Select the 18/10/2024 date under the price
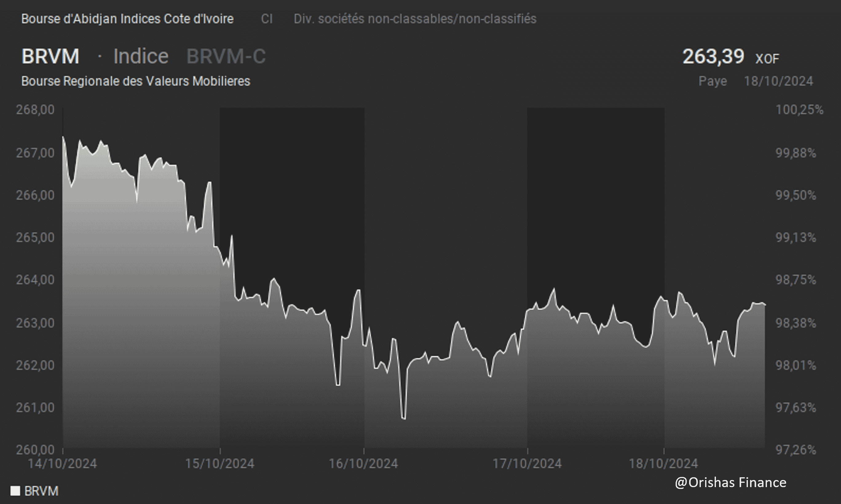This screenshot has width=841, height=504. (779, 81)
